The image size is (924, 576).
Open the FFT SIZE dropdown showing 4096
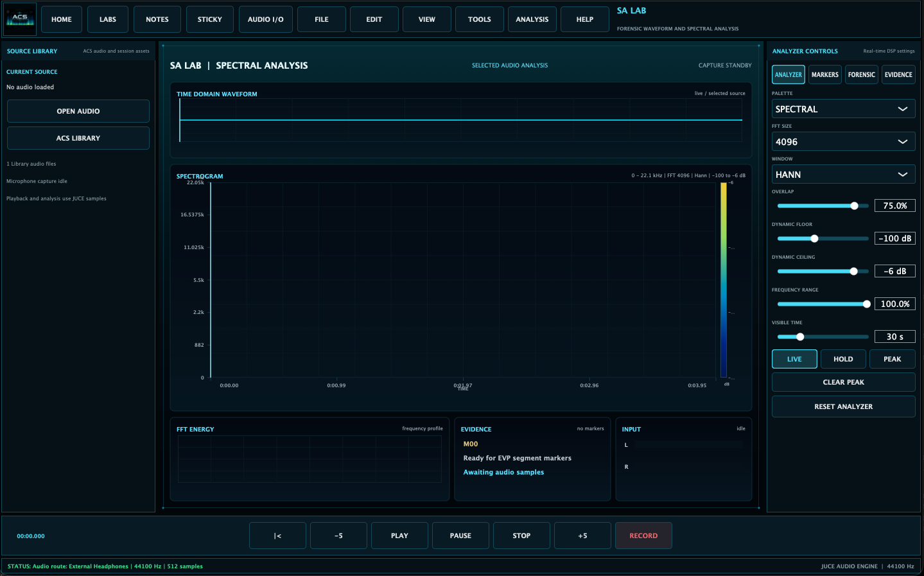pyautogui.click(x=844, y=142)
